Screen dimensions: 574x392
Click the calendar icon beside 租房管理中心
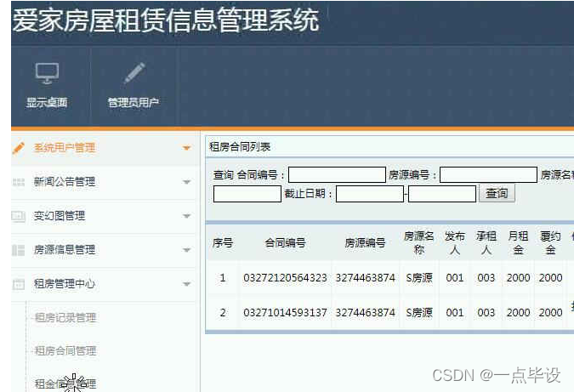pos(19,284)
